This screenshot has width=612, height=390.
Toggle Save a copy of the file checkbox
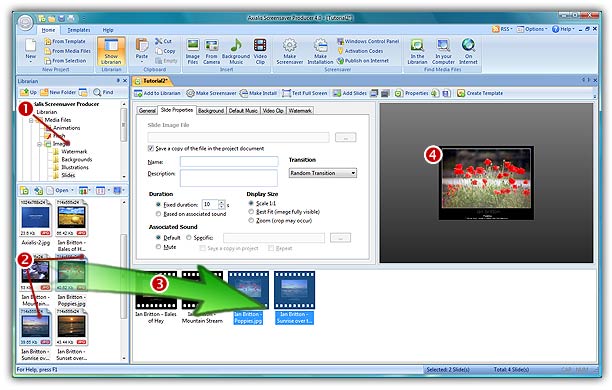click(151, 148)
